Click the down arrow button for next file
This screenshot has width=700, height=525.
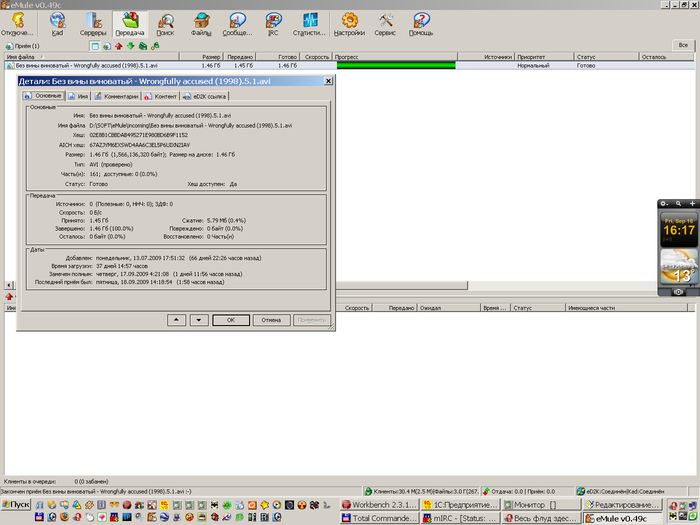point(198,320)
